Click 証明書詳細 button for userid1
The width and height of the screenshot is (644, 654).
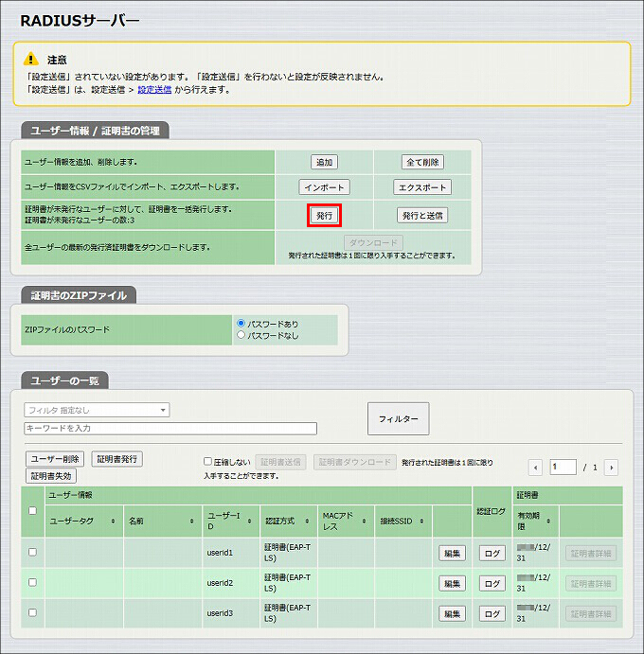coord(591,554)
